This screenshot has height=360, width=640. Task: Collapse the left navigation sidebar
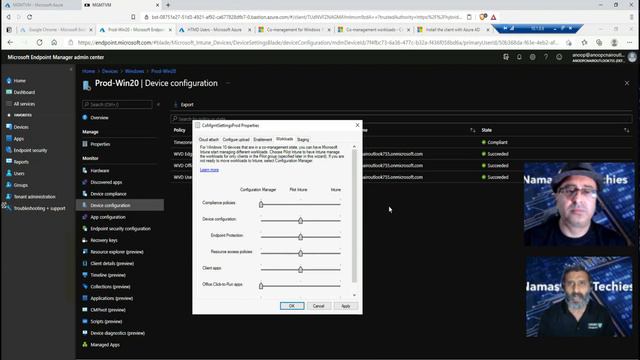71,70
